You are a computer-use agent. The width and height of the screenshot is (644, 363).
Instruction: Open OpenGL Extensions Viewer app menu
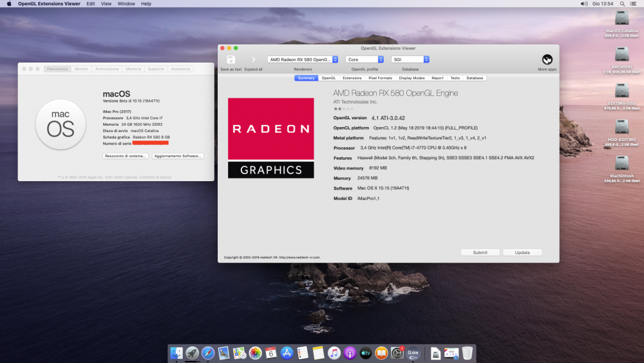(x=50, y=4)
